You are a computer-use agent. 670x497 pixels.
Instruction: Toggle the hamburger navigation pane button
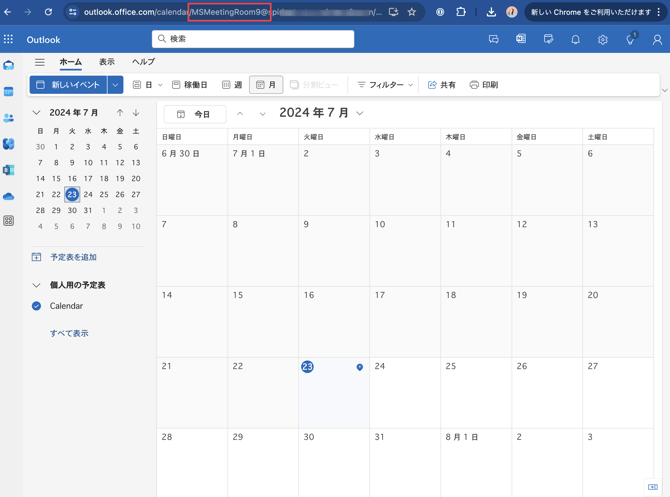40,62
